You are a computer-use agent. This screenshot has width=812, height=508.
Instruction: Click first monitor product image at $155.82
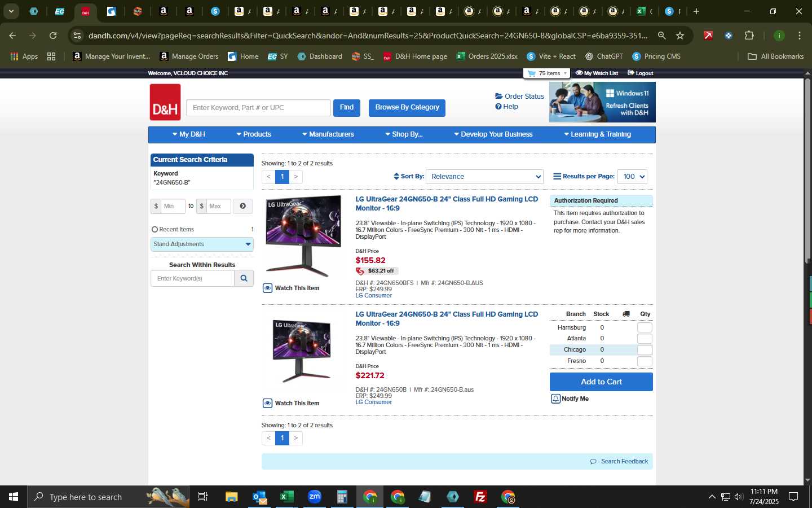click(303, 236)
